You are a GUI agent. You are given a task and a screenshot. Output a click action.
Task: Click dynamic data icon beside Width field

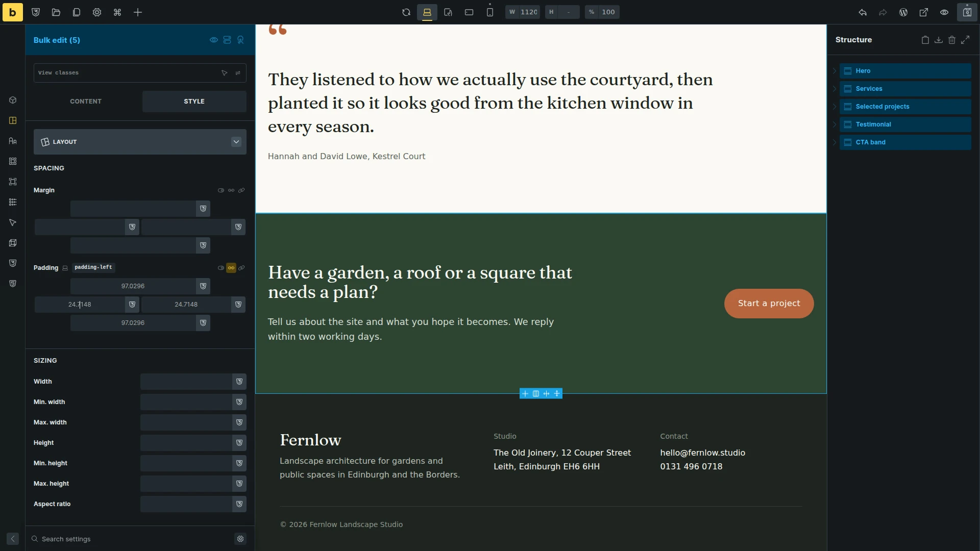pyautogui.click(x=239, y=382)
